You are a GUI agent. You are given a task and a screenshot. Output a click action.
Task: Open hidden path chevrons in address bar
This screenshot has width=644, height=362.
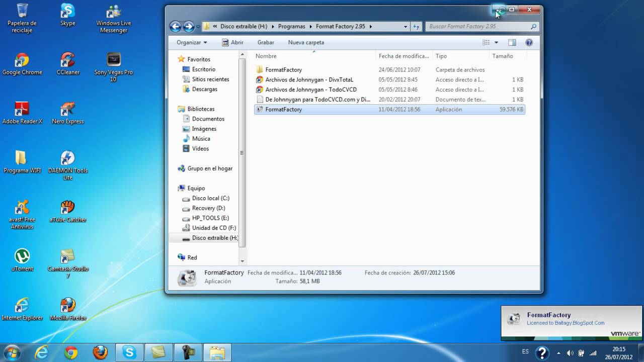(215, 27)
